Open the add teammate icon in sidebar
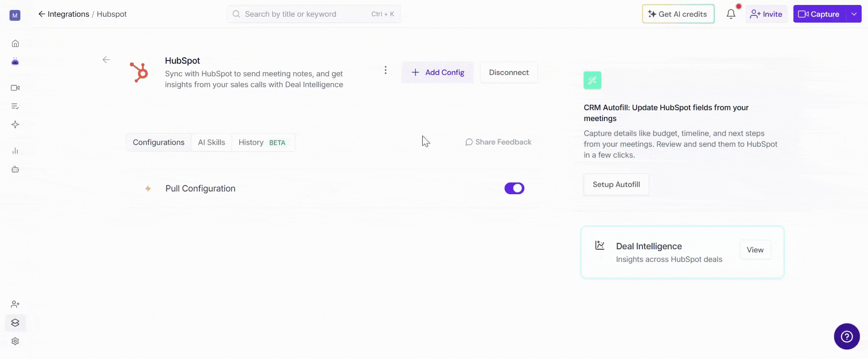The height and width of the screenshot is (359, 868). click(x=15, y=304)
